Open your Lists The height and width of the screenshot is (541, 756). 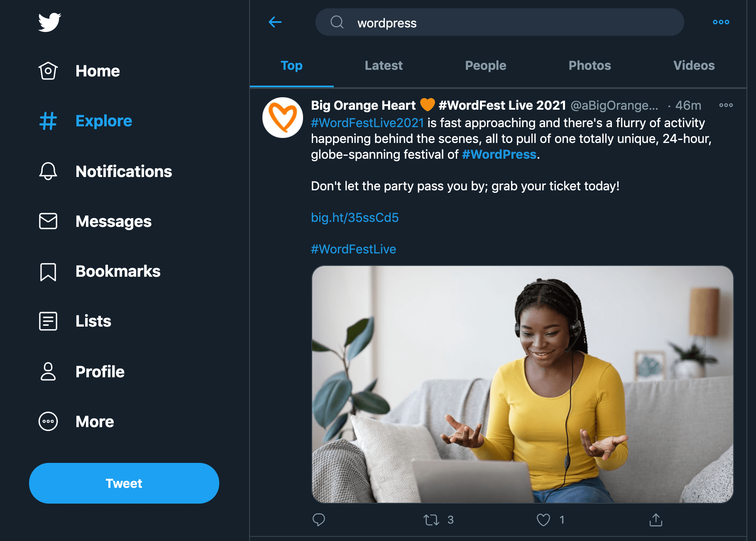(93, 321)
